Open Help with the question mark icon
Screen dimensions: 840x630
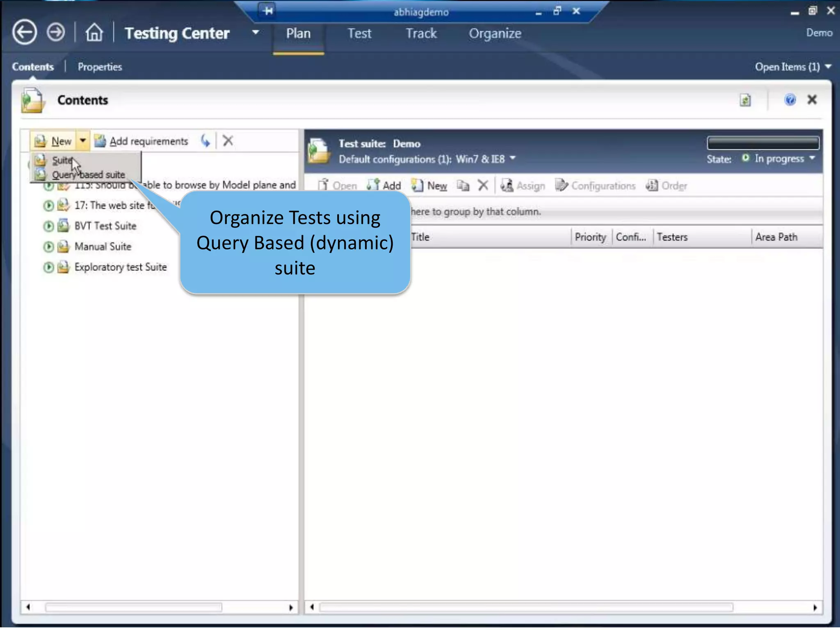coord(790,100)
